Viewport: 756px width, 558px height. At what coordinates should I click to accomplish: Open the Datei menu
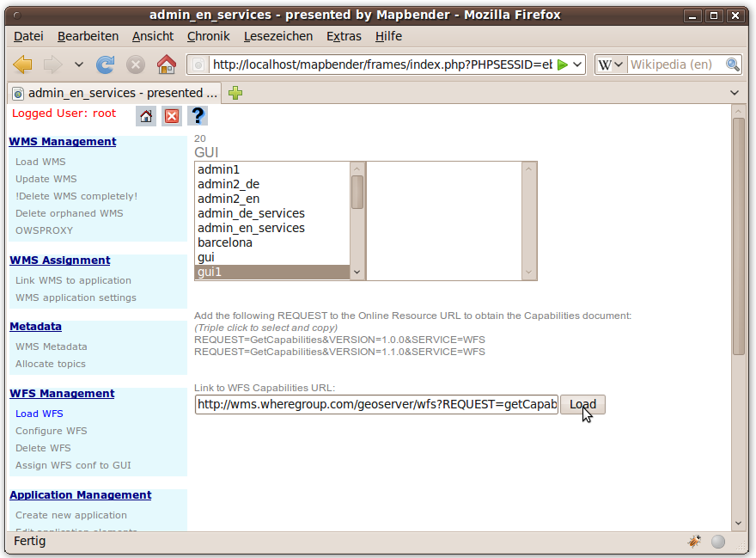(x=28, y=36)
